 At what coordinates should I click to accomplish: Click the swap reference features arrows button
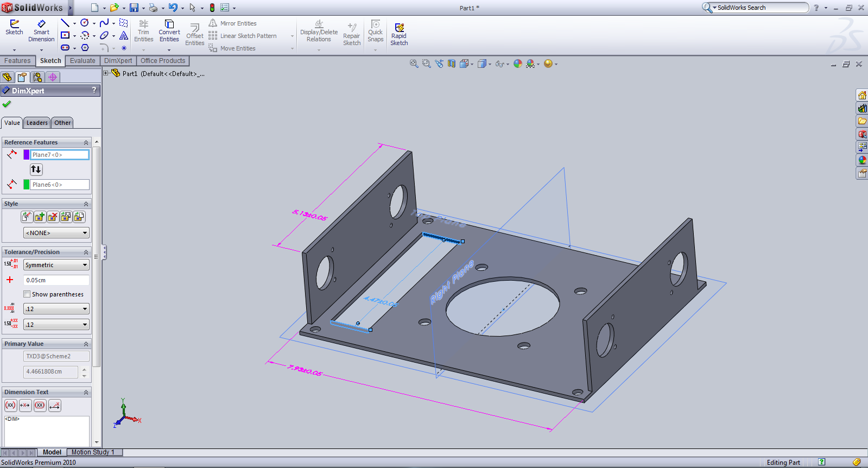36,169
